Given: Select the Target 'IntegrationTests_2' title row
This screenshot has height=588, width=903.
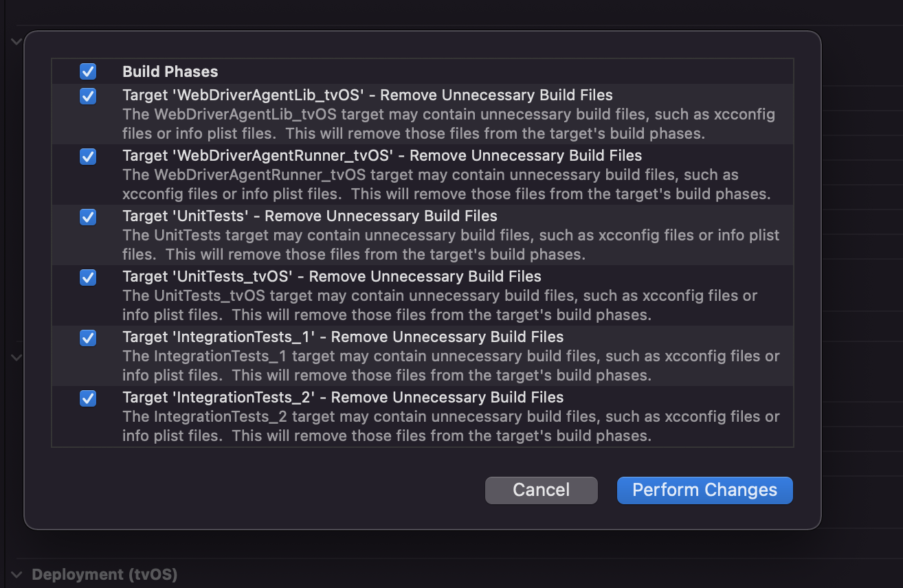Looking at the screenshot, I should 343,398.
